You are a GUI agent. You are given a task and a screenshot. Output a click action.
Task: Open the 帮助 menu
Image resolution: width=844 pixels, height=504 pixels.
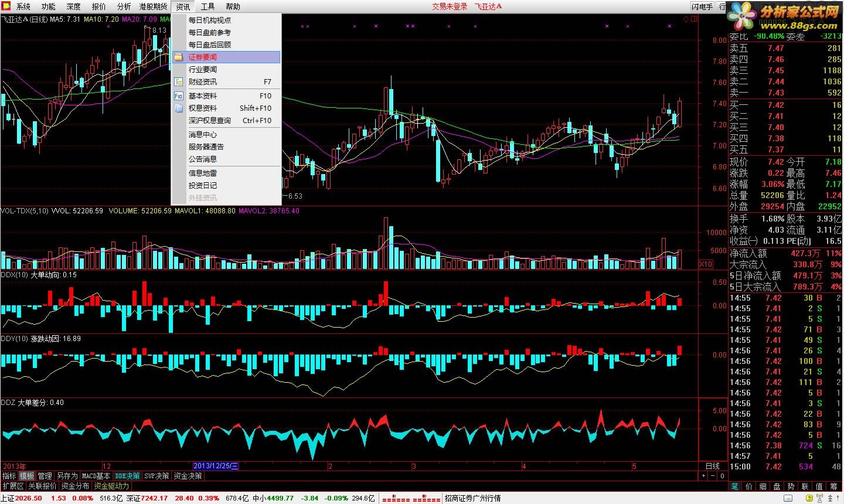233,6
